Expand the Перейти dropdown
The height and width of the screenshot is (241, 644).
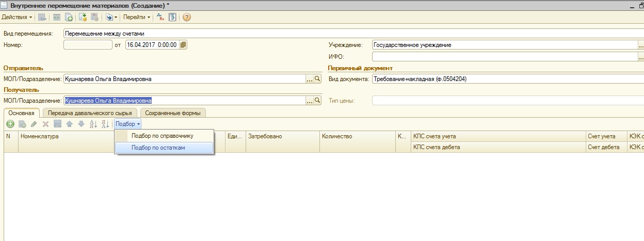point(137,17)
